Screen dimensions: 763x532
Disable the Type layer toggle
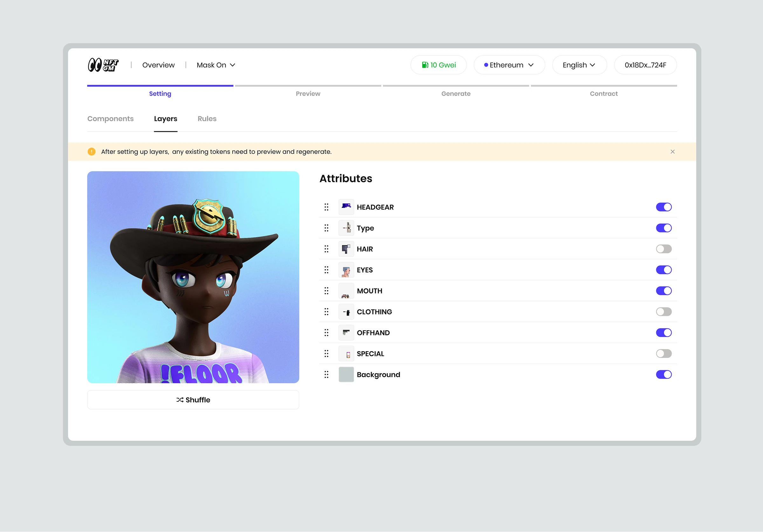coord(663,228)
